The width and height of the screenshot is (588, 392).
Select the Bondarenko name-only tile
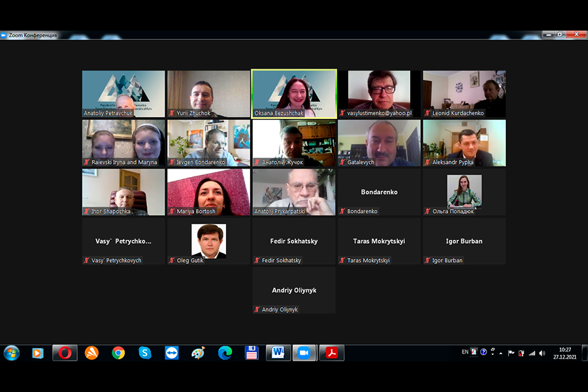[x=379, y=193]
